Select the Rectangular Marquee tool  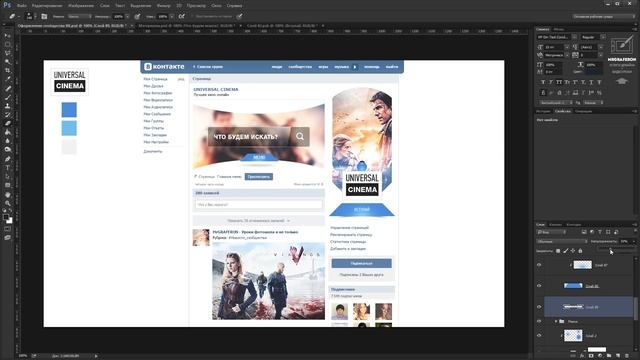tap(7, 44)
